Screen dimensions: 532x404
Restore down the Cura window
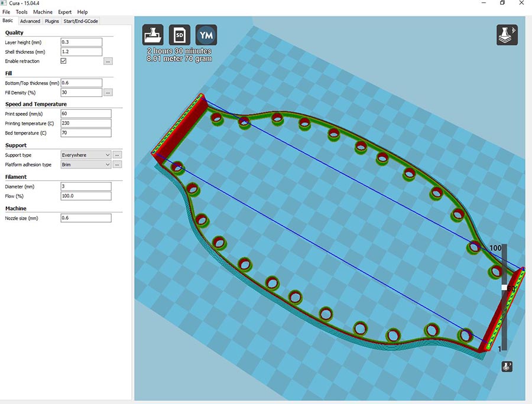coord(502,3)
